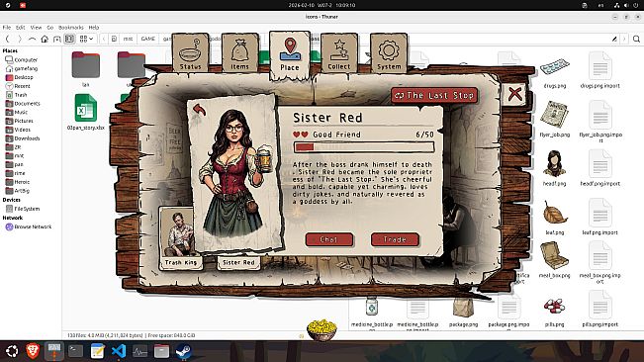Open the System gear tab
The height and width of the screenshot is (362, 644).
(389, 53)
